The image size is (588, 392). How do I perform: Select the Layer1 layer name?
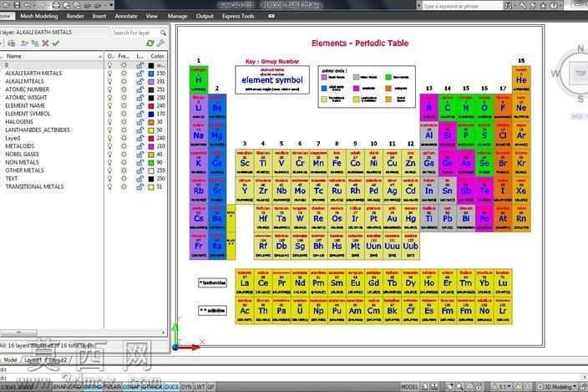pos(13,138)
